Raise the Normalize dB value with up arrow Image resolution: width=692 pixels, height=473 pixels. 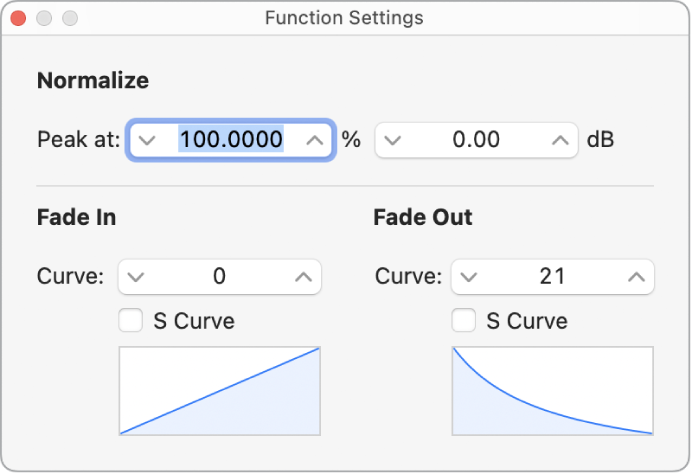[x=560, y=140]
